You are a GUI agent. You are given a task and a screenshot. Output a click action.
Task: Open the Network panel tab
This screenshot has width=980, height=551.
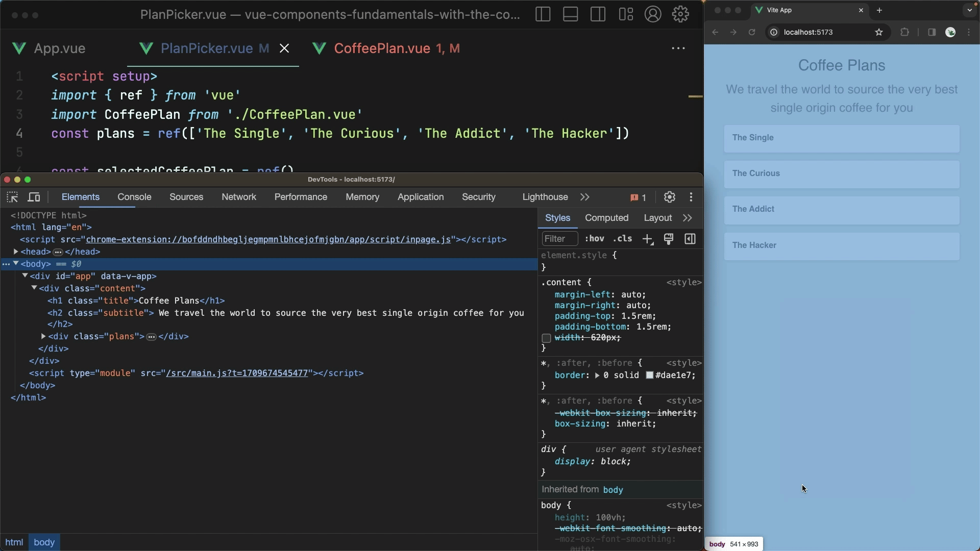coord(239,197)
